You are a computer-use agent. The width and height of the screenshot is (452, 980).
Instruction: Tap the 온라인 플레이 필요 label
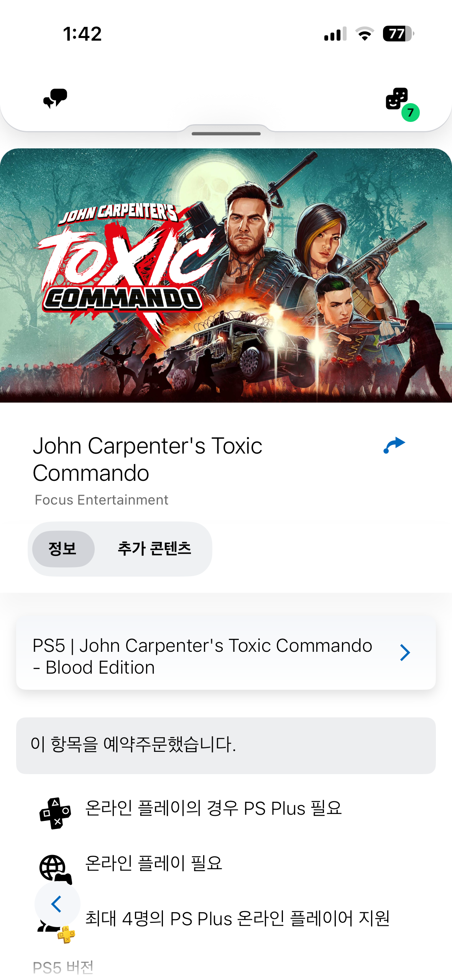154,863
